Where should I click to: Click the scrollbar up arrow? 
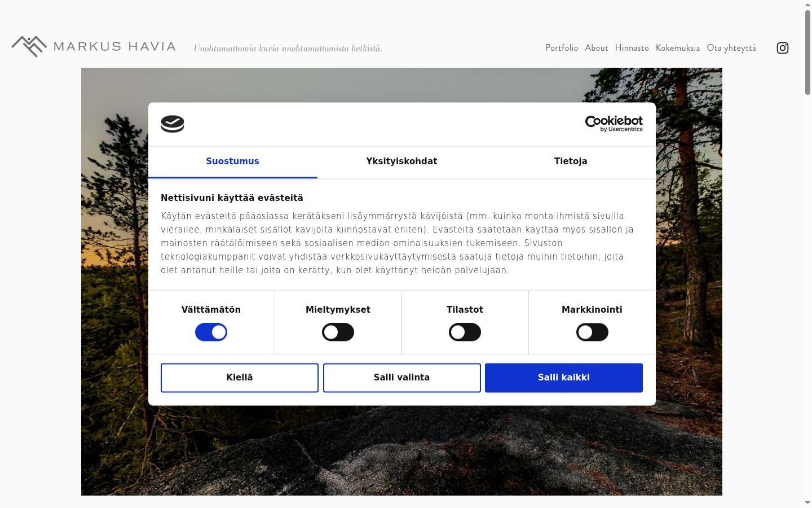pyautogui.click(x=807, y=5)
